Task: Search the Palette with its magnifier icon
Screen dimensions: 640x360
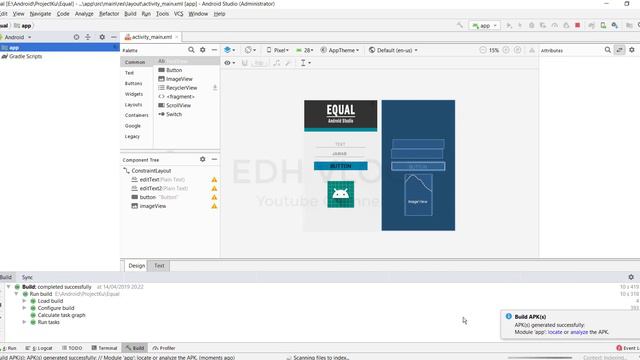Action: pyautogui.click(x=191, y=50)
